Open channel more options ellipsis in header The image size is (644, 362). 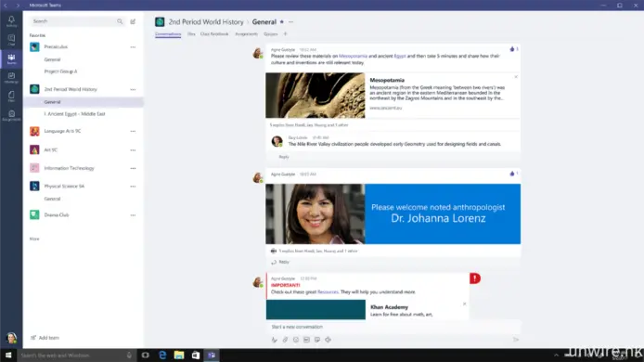pyautogui.click(x=290, y=21)
